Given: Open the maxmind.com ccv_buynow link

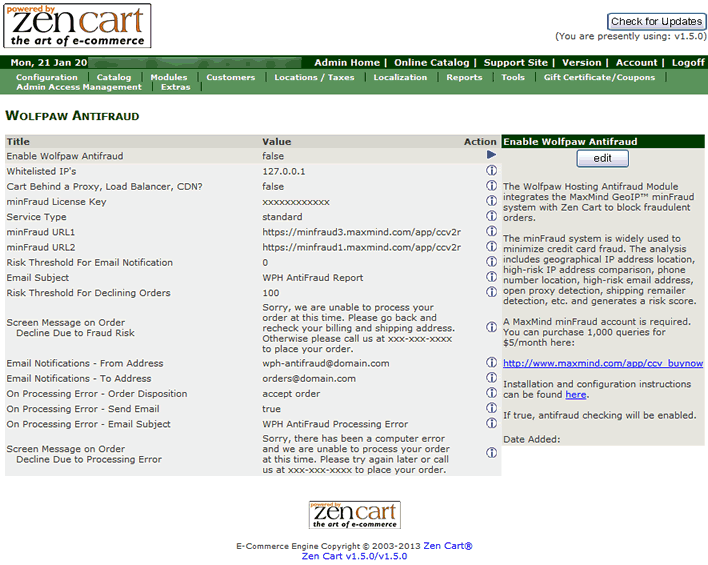Looking at the screenshot, I should pos(603,363).
